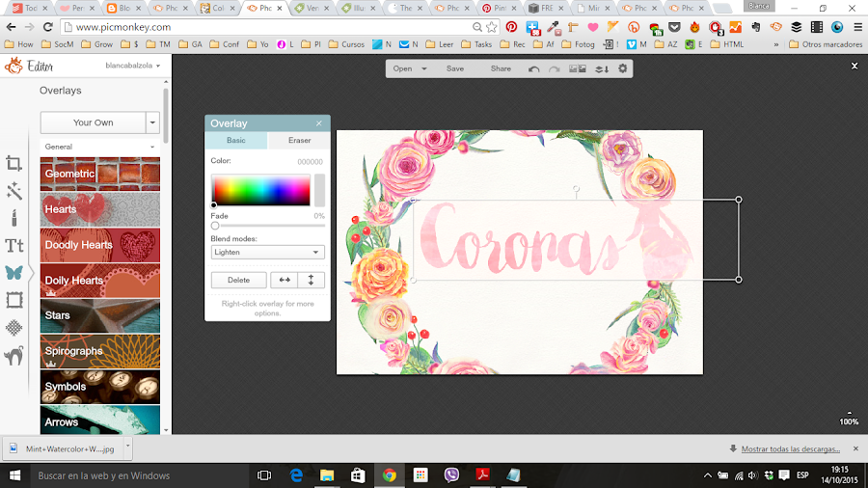Pick a color in the spectrum picker
The height and width of the screenshot is (488, 868).
pos(260,190)
